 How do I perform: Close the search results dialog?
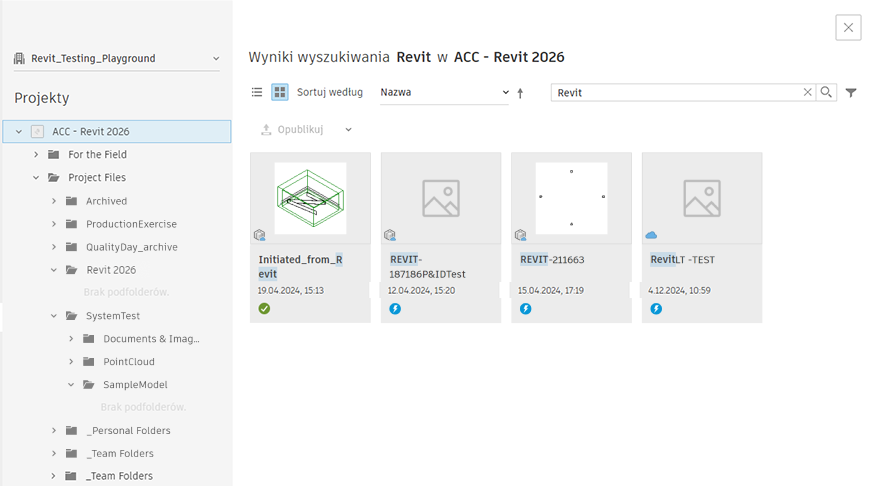pos(848,28)
